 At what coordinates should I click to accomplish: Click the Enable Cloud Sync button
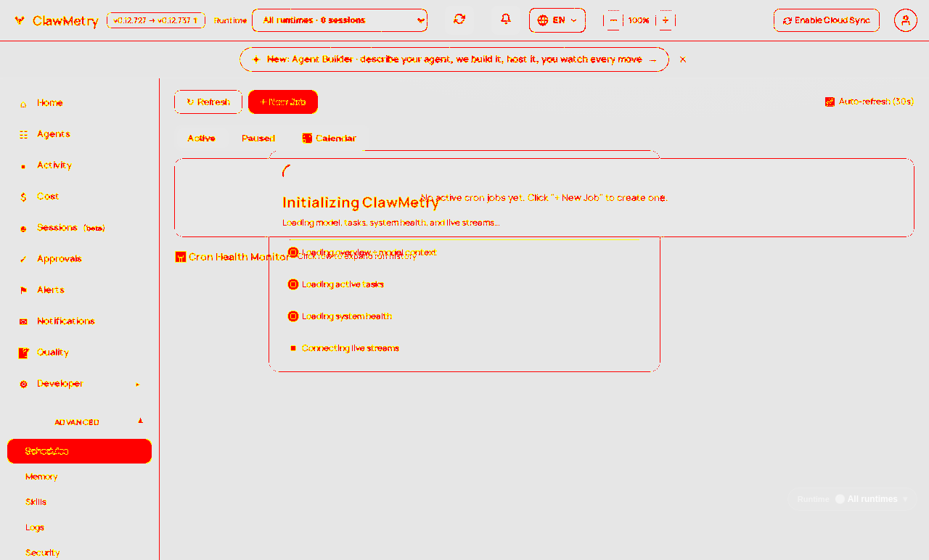tap(827, 20)
